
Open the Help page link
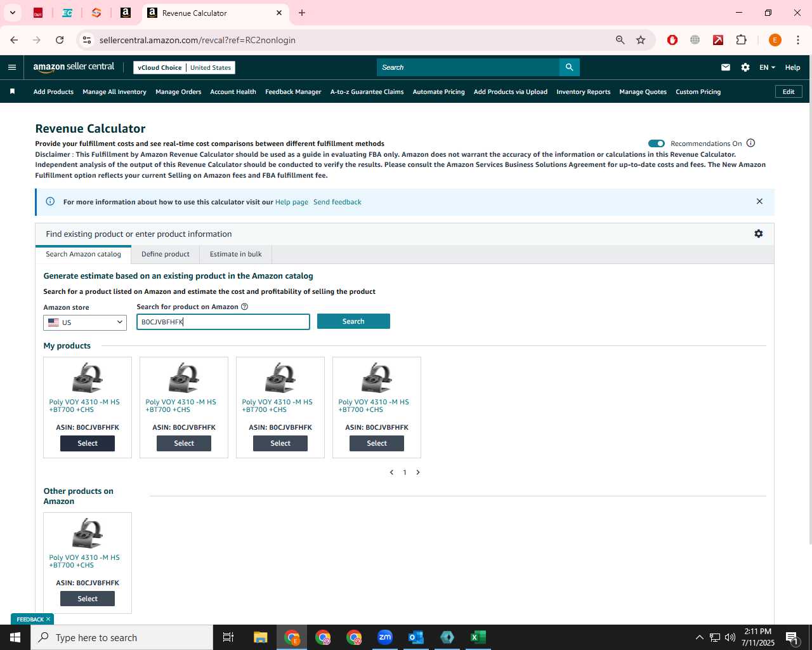point(292,202)
